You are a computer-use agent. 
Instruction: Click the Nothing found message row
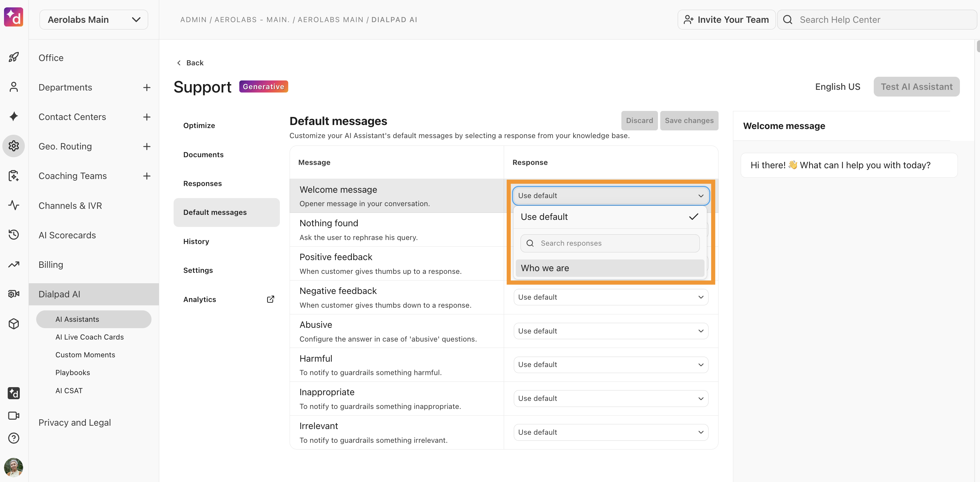(x=396, y=230)
